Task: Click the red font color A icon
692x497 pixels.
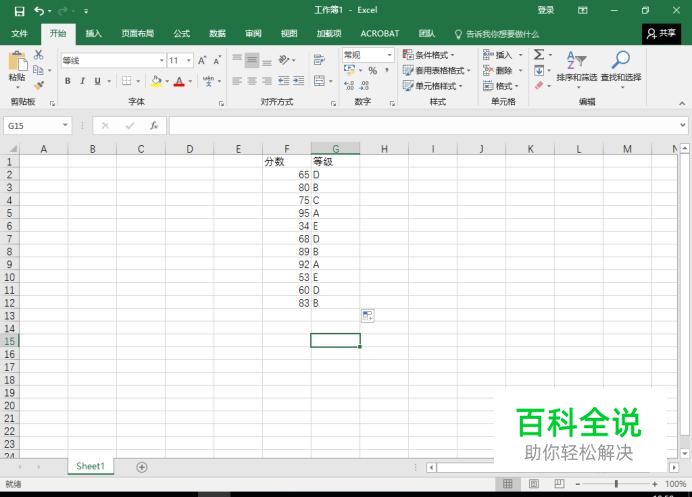Action: [x=179, y=81]
